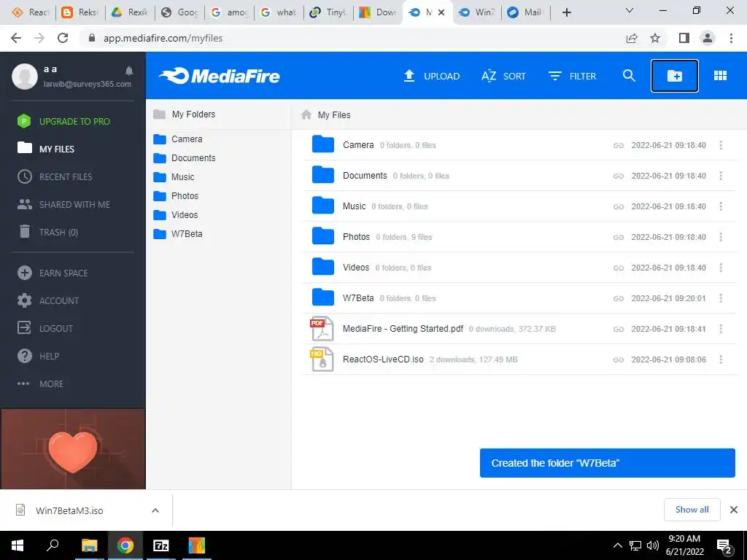Click share link icon for W7Beta folder

(619, 298)
